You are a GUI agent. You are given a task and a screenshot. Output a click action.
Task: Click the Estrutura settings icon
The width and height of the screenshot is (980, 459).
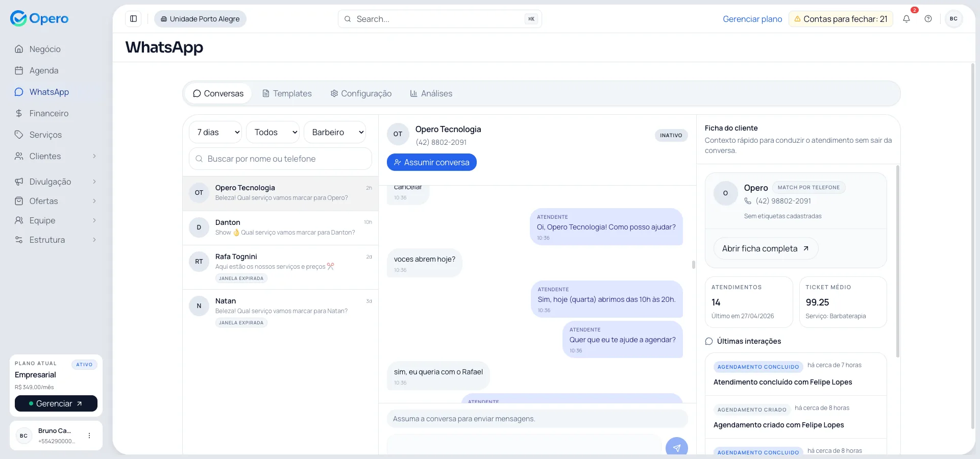tap(19, 240)
